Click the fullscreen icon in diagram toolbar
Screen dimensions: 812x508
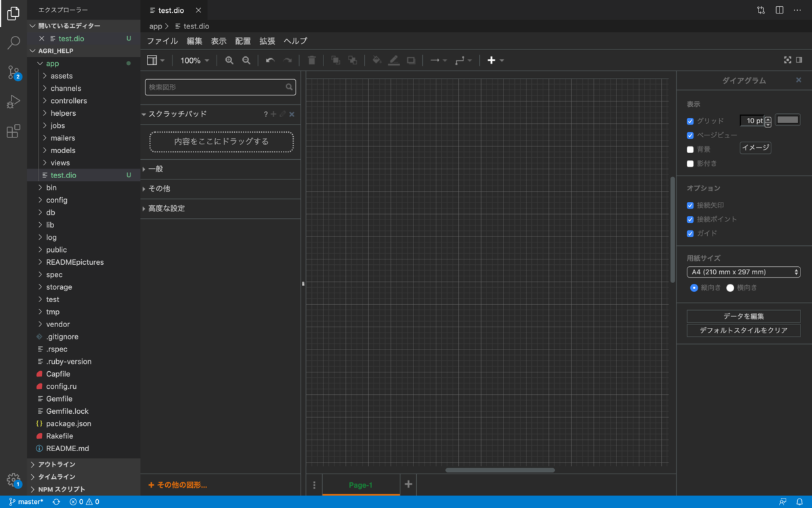pos(788,60)
